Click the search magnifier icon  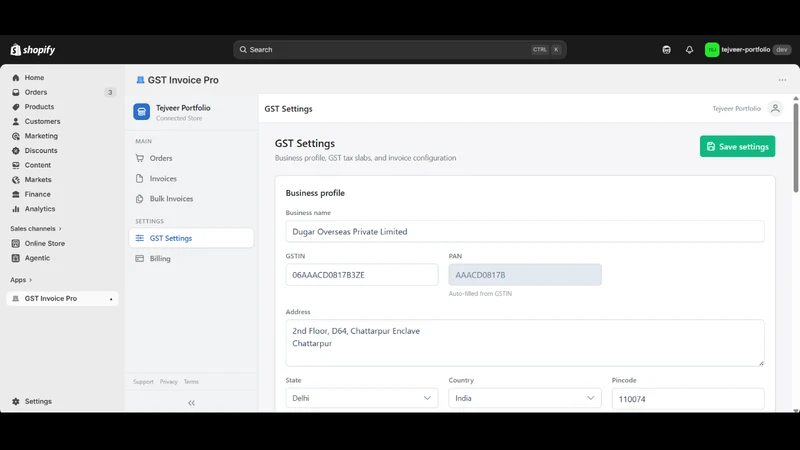[x=243, y=49]
